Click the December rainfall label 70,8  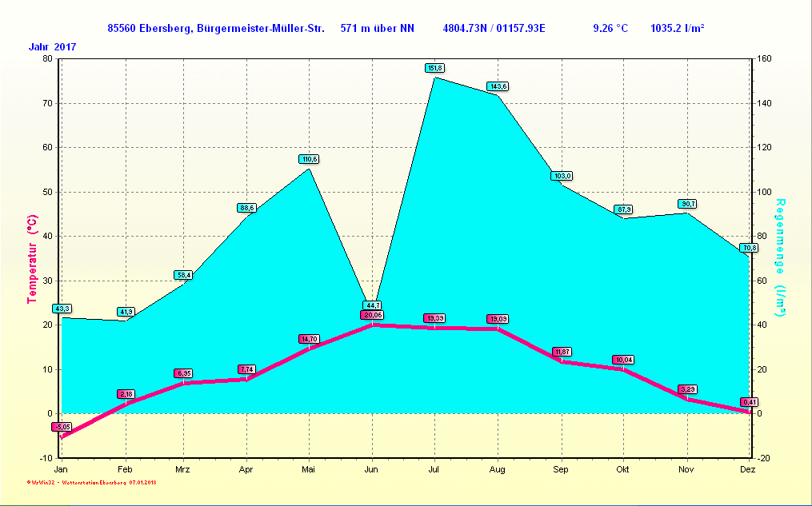coord(749,248)
